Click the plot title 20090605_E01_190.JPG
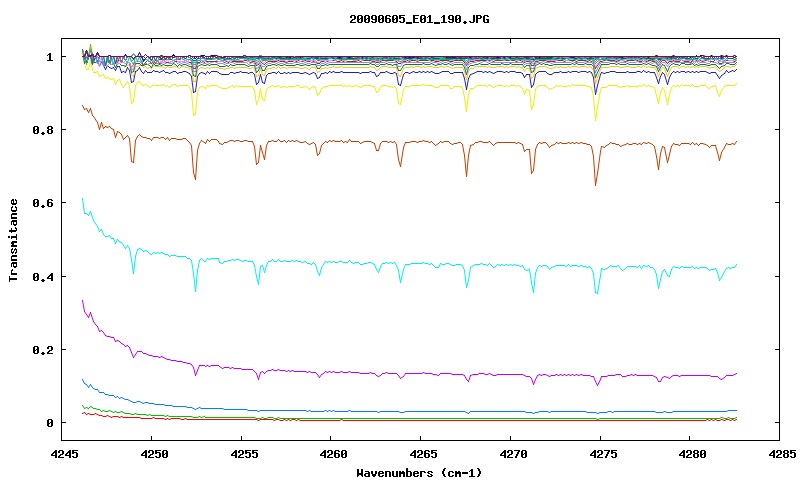 (x=419, y=19)
